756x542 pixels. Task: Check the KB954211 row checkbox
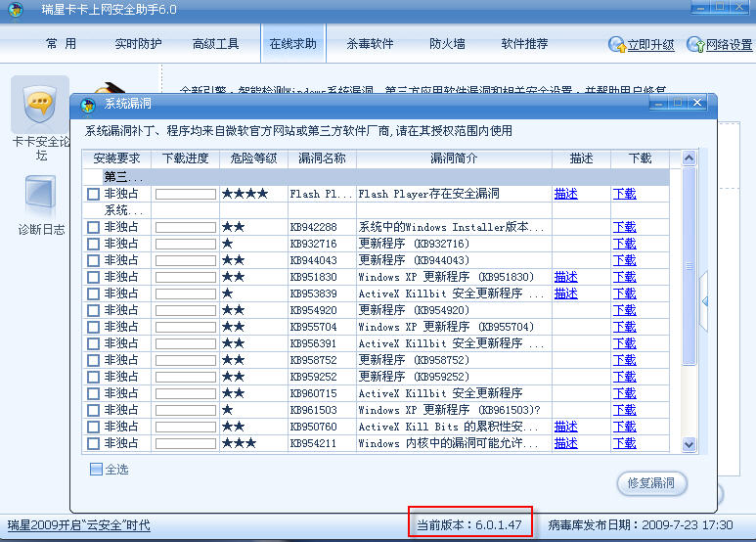(93, 443)
